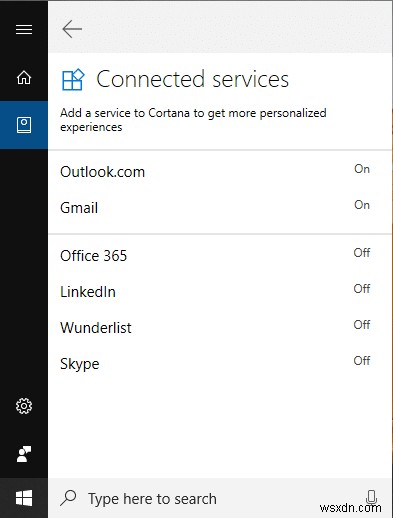Viewport: 393px width, 518px height.
Task: Open Cortana settings gear icon
Action: click(x=24, y=406)
